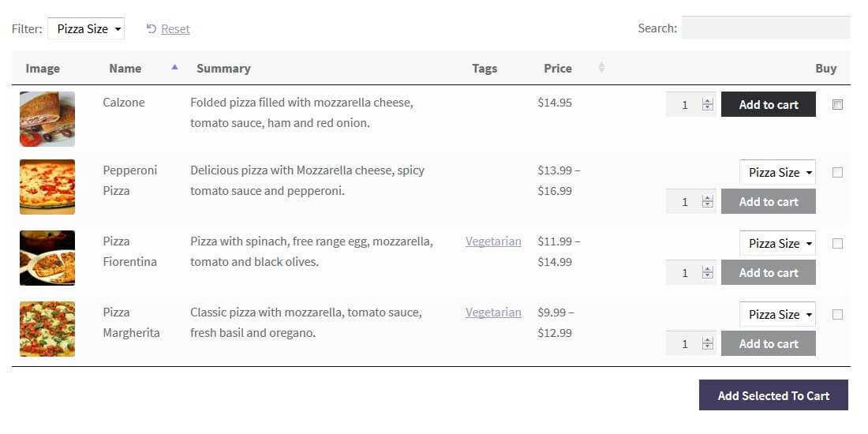Sort table by Name column arrow
This screenshot has width=868, height=434.
174,68
